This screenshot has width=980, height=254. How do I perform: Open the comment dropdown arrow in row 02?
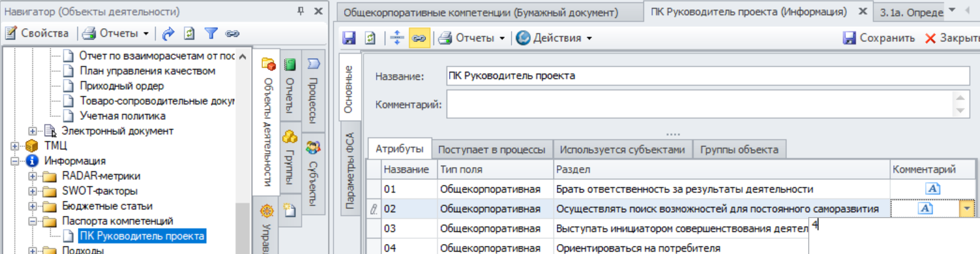point(966,209)
